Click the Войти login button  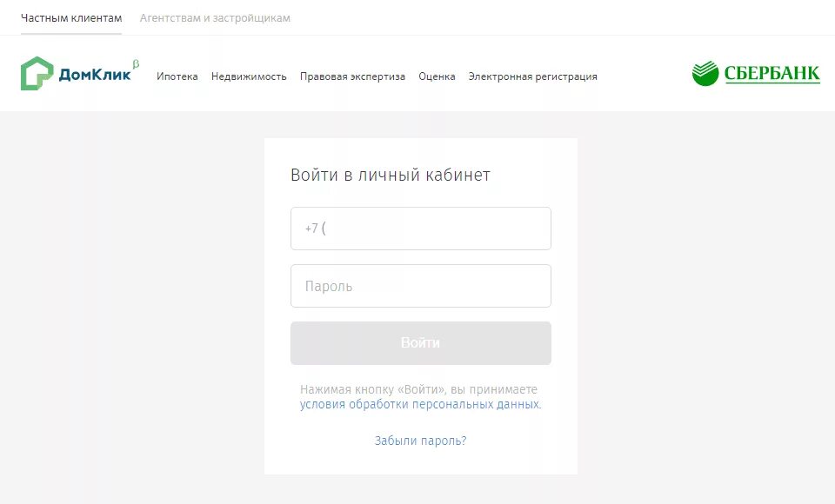pos(421,342)
